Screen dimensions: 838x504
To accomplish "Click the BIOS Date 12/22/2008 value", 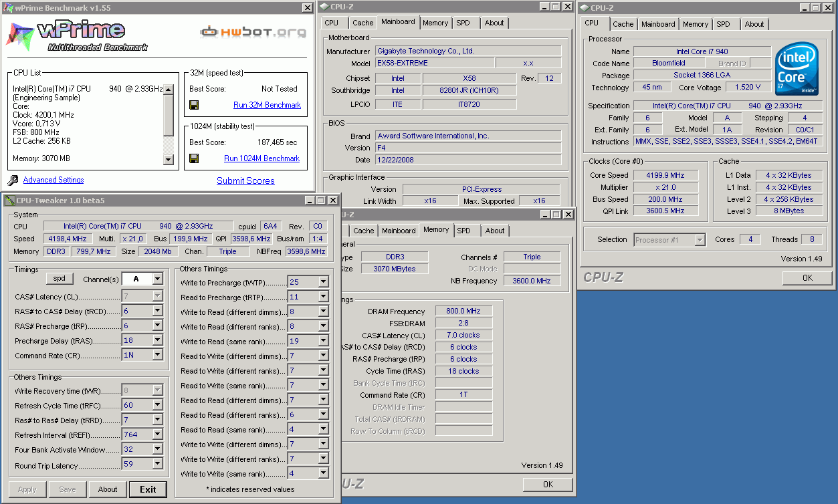I will [x=468, y=160].
